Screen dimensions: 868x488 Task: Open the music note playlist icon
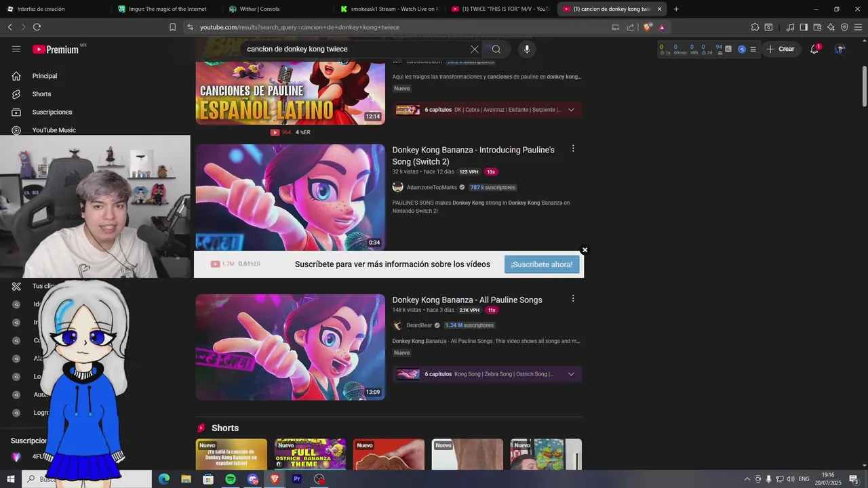(790, 27)
